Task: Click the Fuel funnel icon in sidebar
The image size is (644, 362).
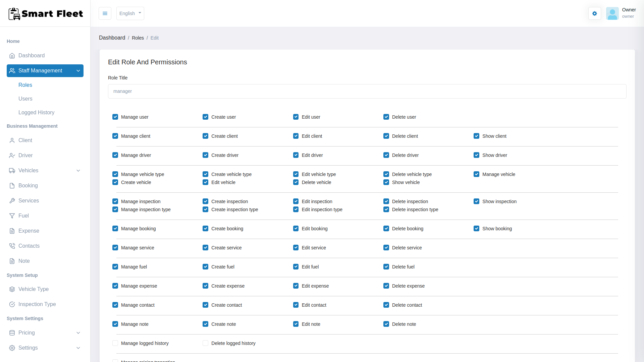Action: tap(12, 216)
